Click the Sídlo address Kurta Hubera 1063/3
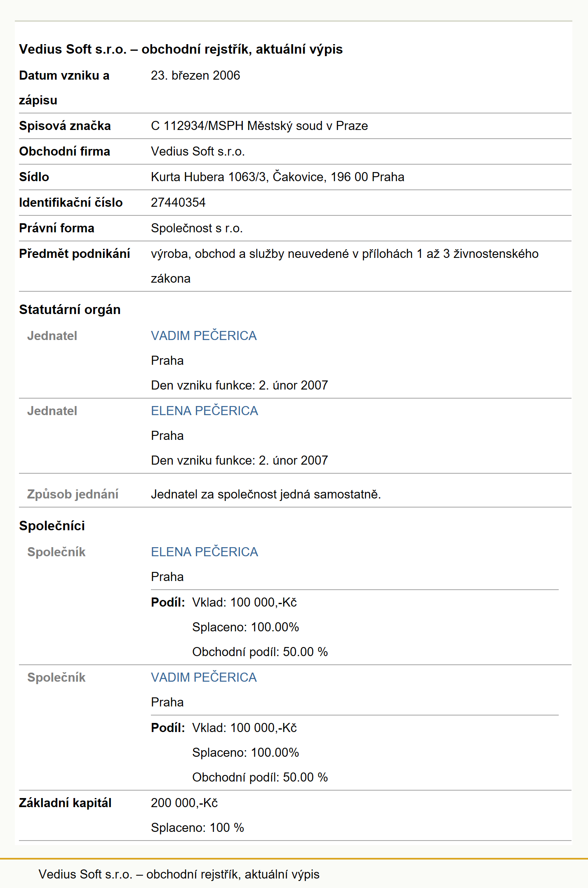The width and height of the screenshot is (588, 888). [x=278, y=177]
